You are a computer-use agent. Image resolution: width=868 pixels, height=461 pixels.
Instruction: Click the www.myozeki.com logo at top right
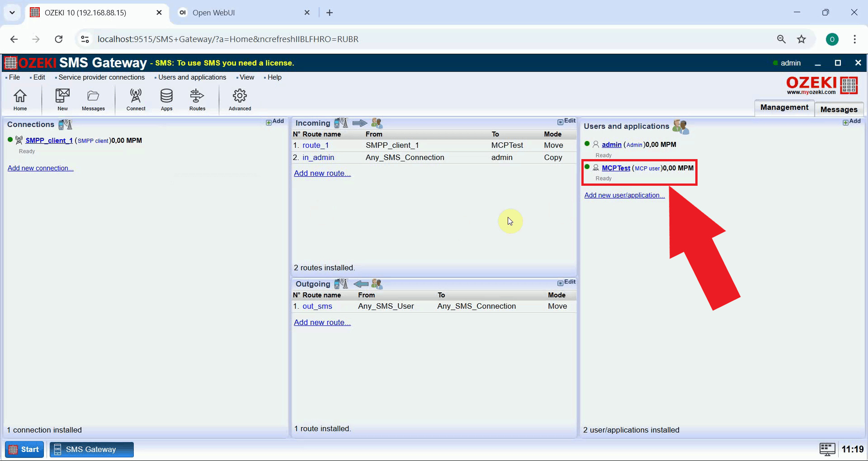click(822, 85)
